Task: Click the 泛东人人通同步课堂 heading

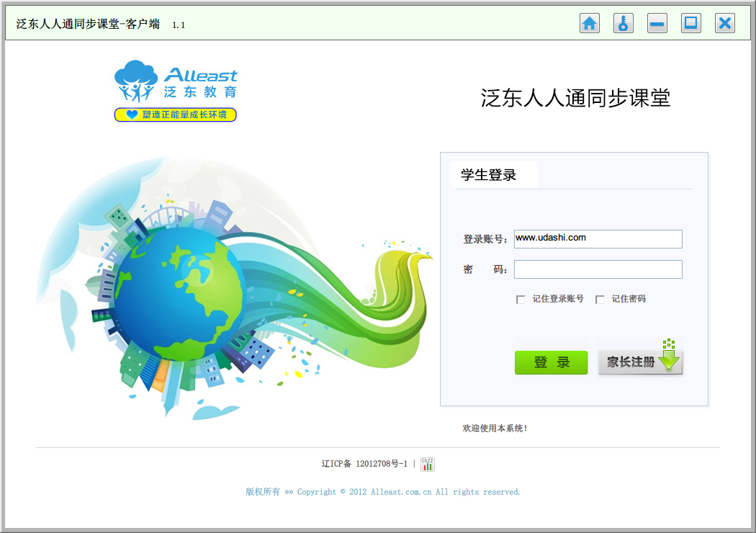Action: 575,98
